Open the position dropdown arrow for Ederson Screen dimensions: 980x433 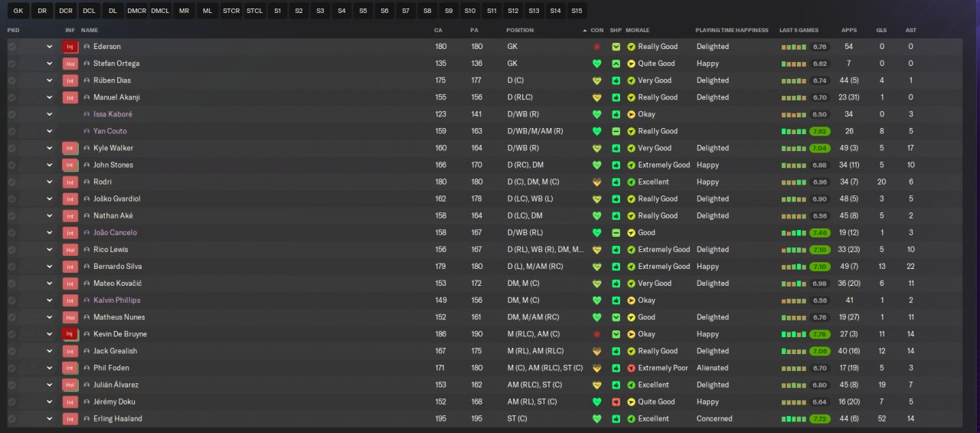(49, 47)
